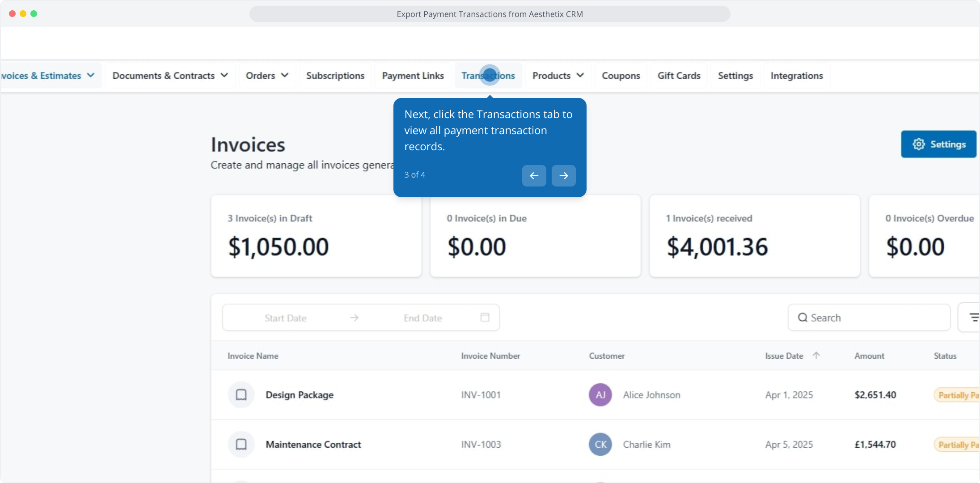Expand the Orders dropdown menu

click(267, 76)
